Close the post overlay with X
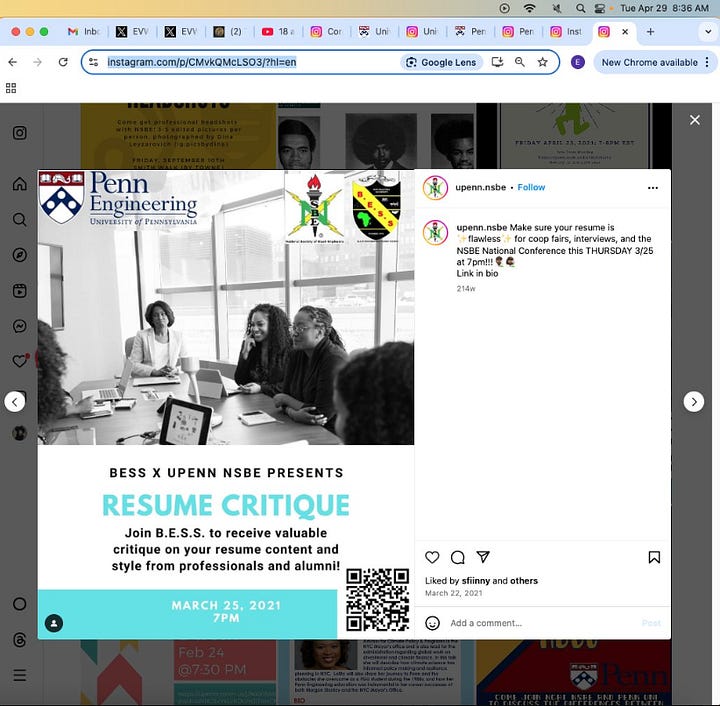Viewport: 720px width, 706px height. pyautogui.click(x=695, y=120)
